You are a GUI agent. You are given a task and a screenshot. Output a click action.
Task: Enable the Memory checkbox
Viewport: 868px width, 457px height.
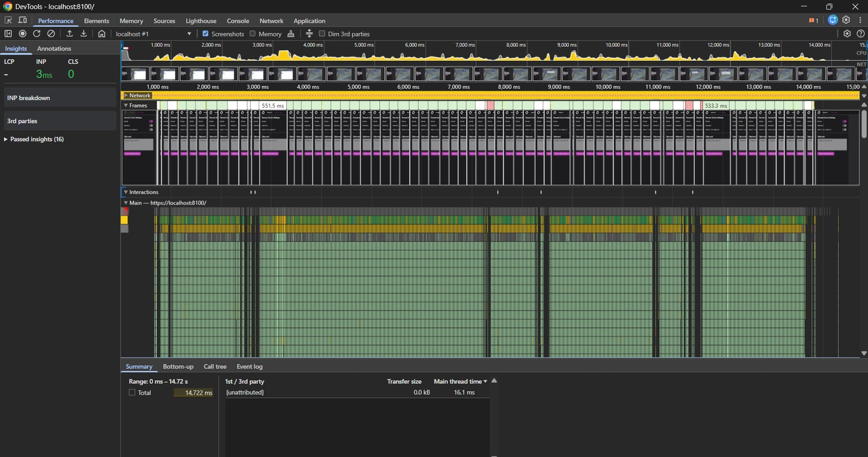252,34
